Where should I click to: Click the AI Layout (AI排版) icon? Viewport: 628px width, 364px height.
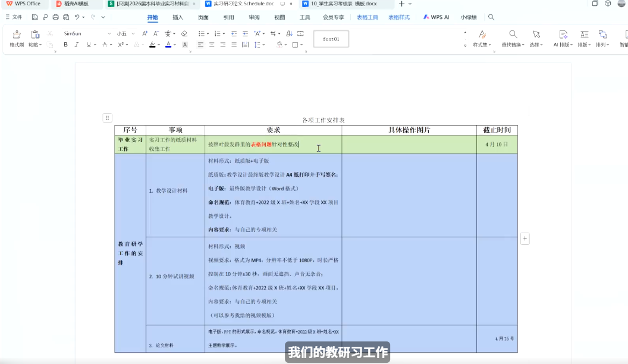click(x=563, y=34)
